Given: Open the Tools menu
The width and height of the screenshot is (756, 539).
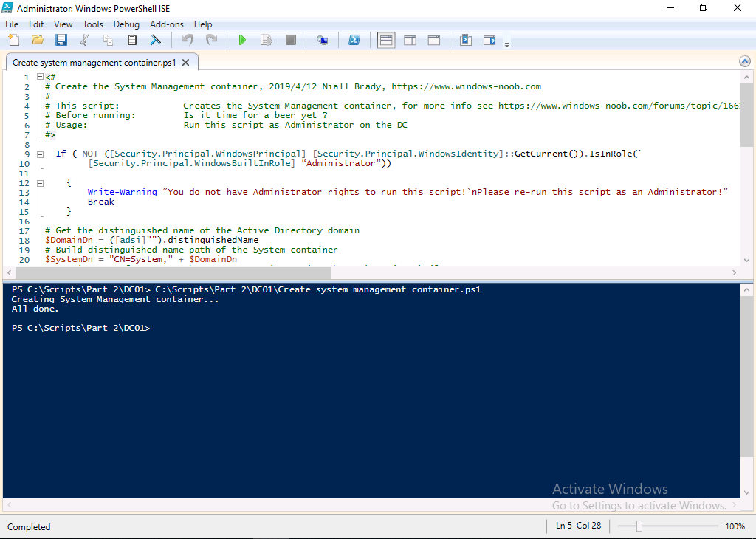Looking at the screenshot, I should 92,24.
